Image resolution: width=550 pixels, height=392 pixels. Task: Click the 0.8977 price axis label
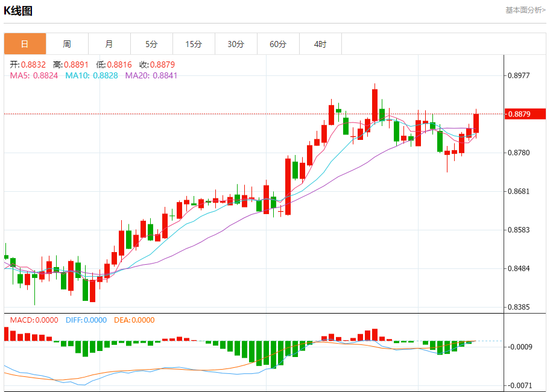pyautogui.click(x=519, y=75)
